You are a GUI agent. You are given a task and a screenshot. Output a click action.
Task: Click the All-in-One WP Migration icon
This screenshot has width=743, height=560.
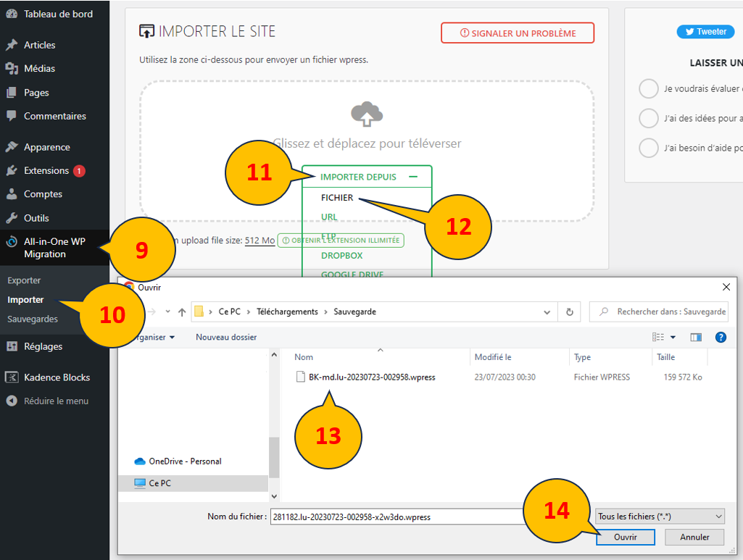pos(12,242)
